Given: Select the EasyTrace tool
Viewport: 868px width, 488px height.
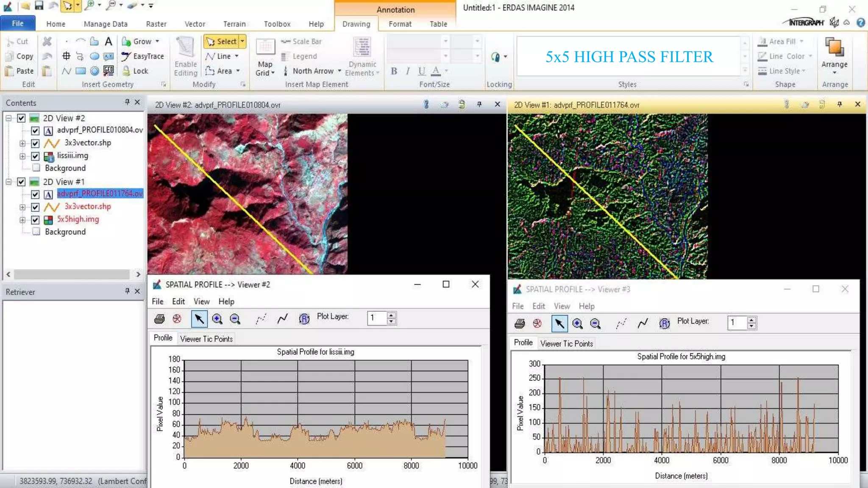Looking at the screenshot, I should (x=142, y=56).
